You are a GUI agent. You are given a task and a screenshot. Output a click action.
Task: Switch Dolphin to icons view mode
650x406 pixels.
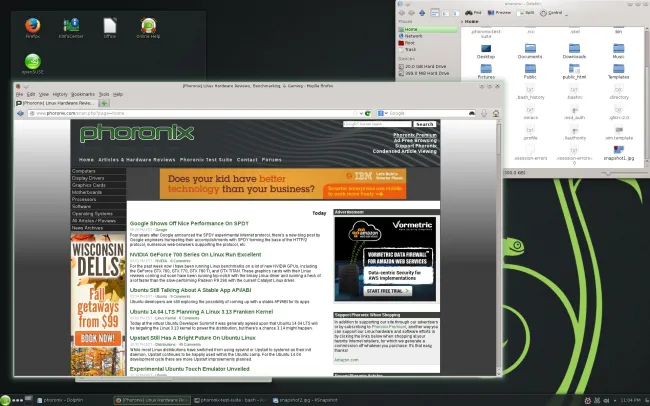pos(435,13)
